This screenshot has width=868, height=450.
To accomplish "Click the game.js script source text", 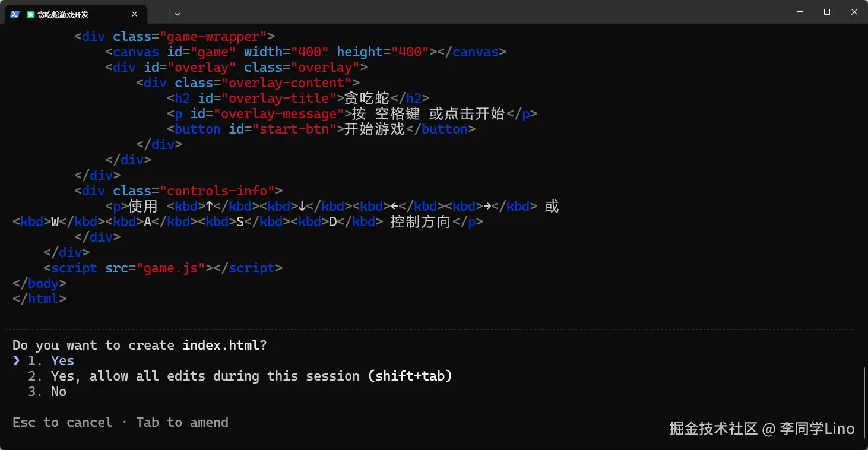I will pos(171,268).
